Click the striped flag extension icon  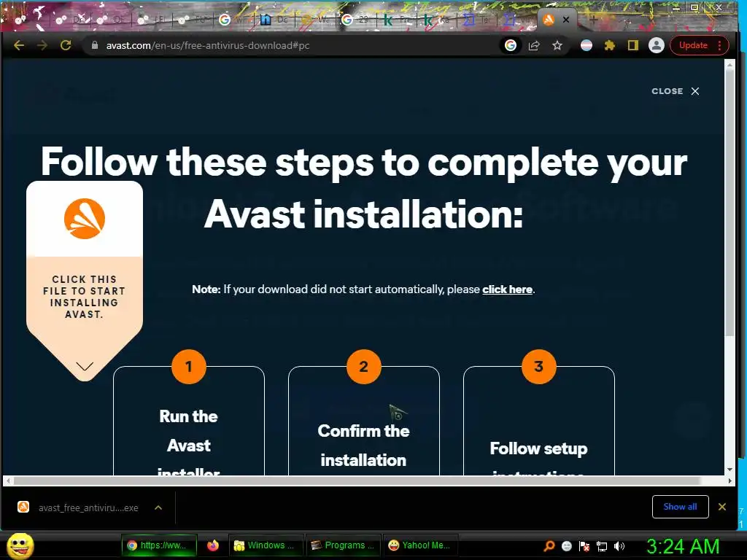(x=587, y=45)
